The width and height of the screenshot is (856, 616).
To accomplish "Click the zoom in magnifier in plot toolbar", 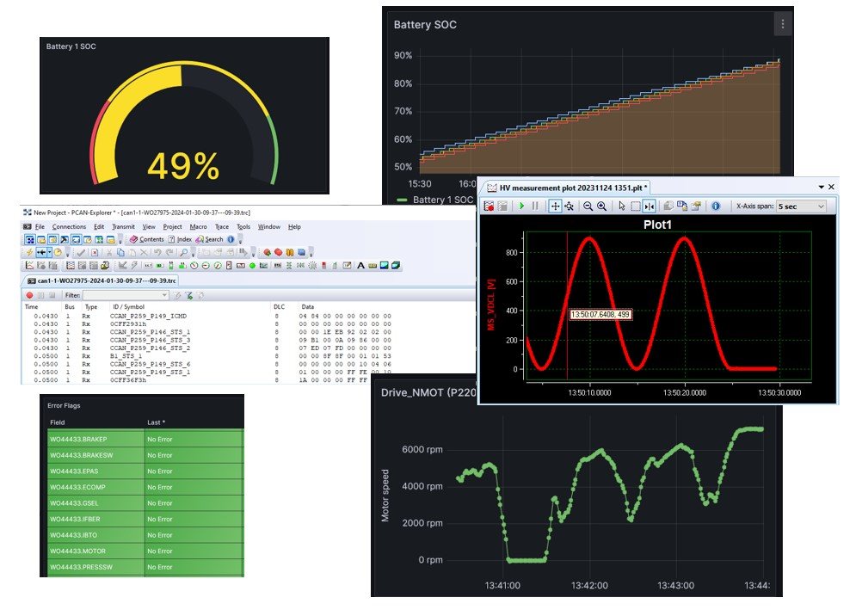I will (x=601, y=206).
